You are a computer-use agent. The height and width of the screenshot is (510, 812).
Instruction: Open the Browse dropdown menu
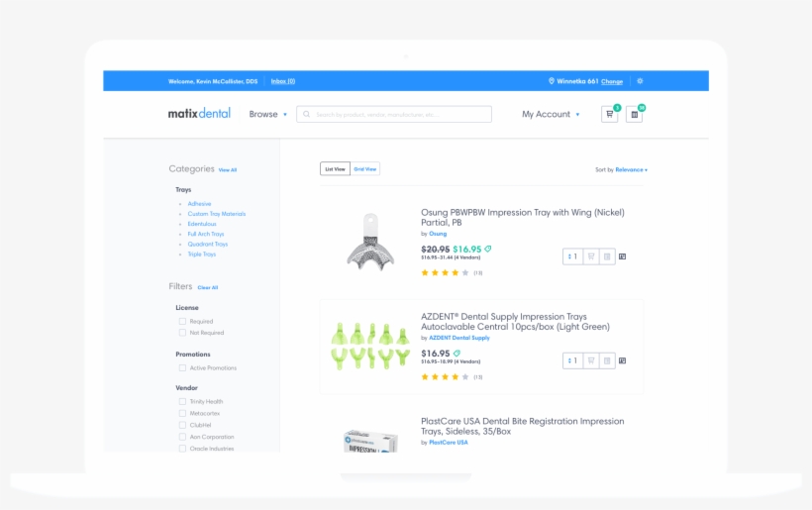pos(267,115)
